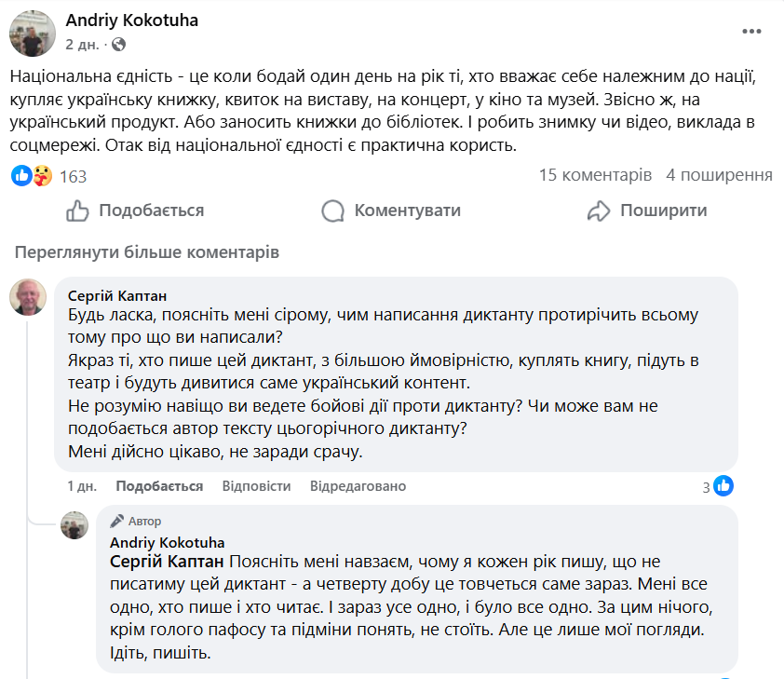Click Сергій Каптан's round profile picture

point(28,297)
